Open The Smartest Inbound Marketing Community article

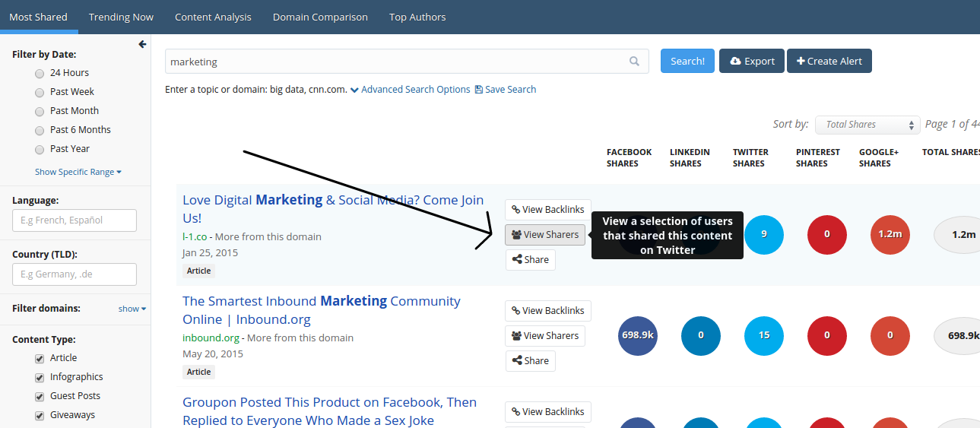pyautogui.click(x=322, y=310)
